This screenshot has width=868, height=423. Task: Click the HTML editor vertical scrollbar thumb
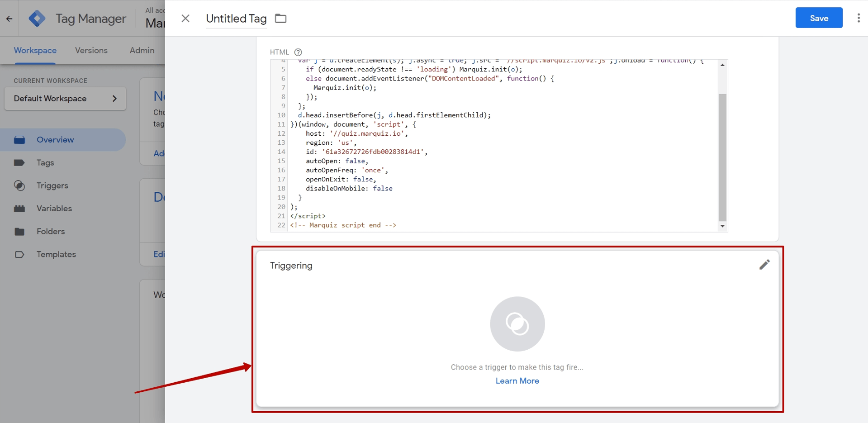click(x=722, y=157)
